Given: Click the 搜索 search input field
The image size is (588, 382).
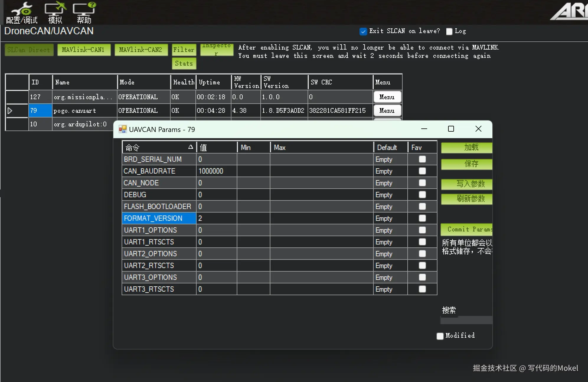Looking at the screenshot, I should click(466, 320).
